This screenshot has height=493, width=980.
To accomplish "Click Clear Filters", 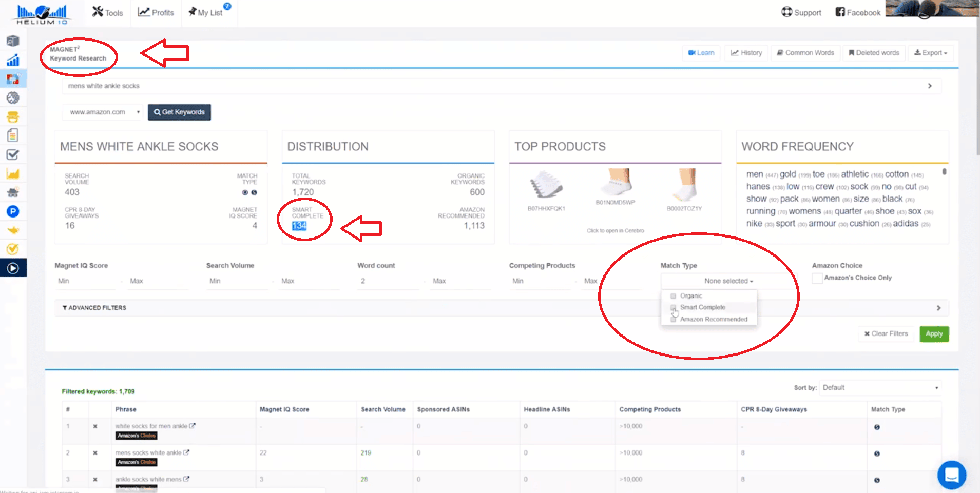I will tap(886, 334).
